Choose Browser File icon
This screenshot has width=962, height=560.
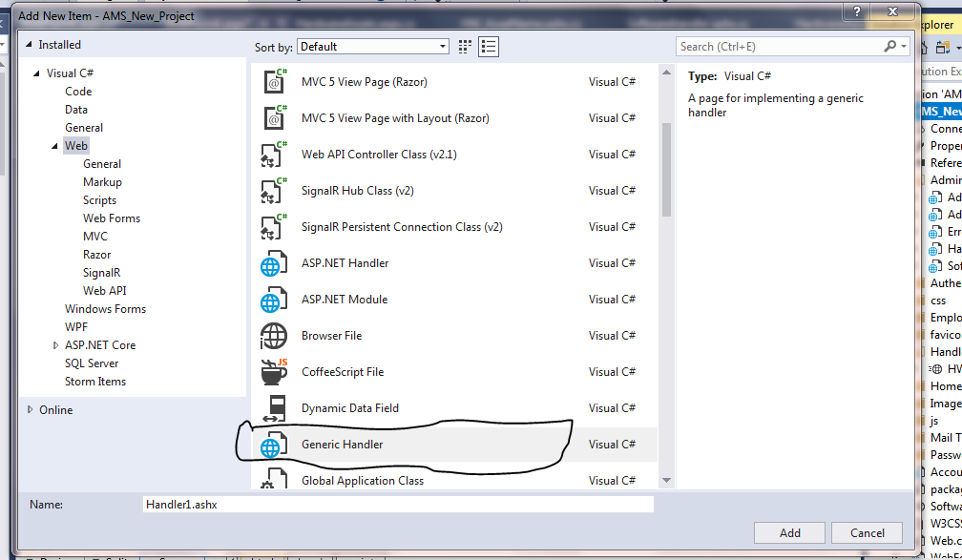pyautogui.click(x=274, y=336)
